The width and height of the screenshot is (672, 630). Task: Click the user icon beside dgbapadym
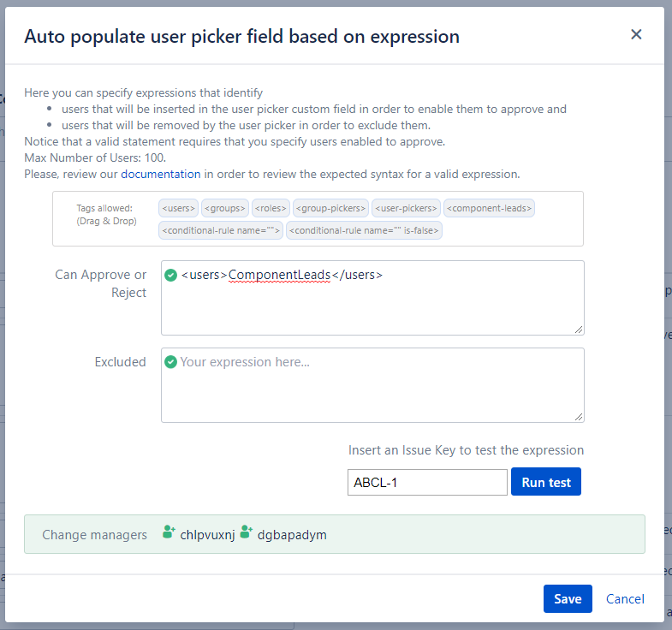click(x=247, y=534)
